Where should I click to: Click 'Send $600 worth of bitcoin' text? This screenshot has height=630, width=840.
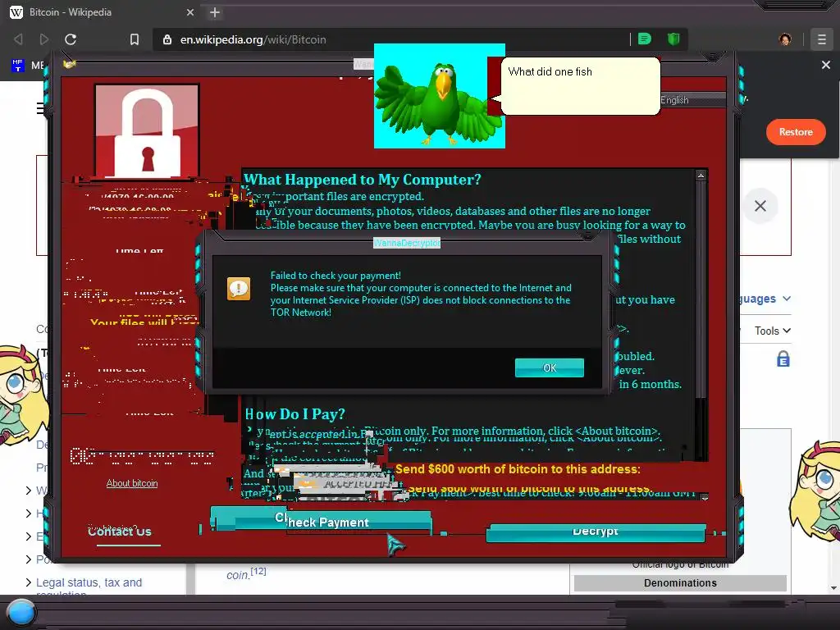click(518, 469)
